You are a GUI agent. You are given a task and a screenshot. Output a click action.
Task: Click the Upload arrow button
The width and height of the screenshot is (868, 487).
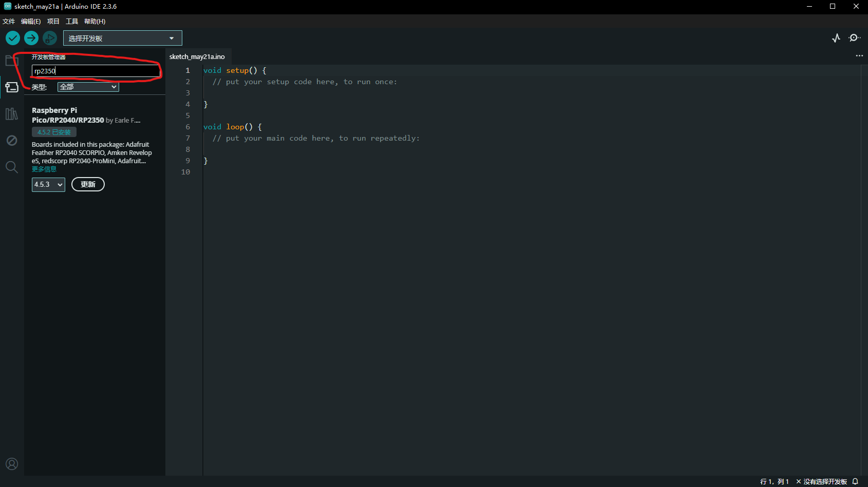tap(31, 38)
